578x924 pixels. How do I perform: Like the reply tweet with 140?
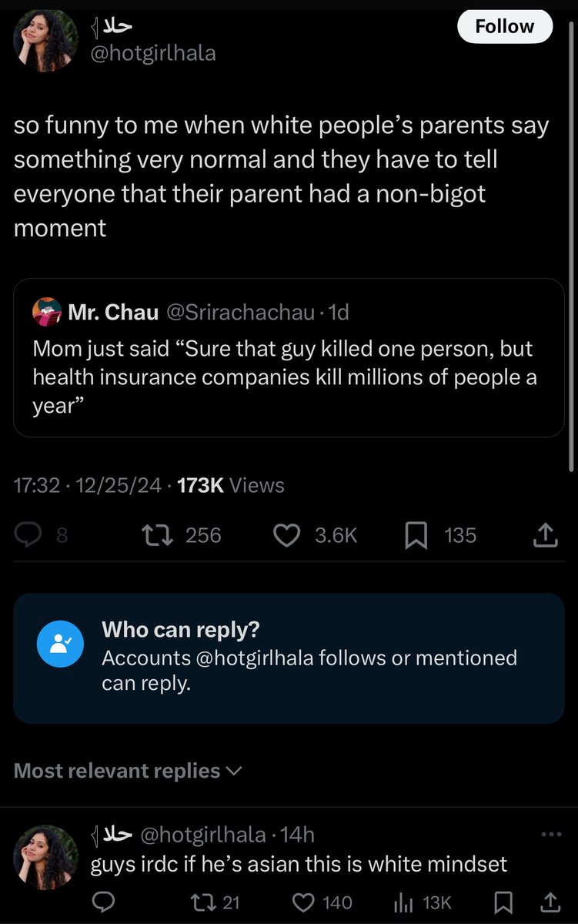pyautogui.click(x=306, y=902)
